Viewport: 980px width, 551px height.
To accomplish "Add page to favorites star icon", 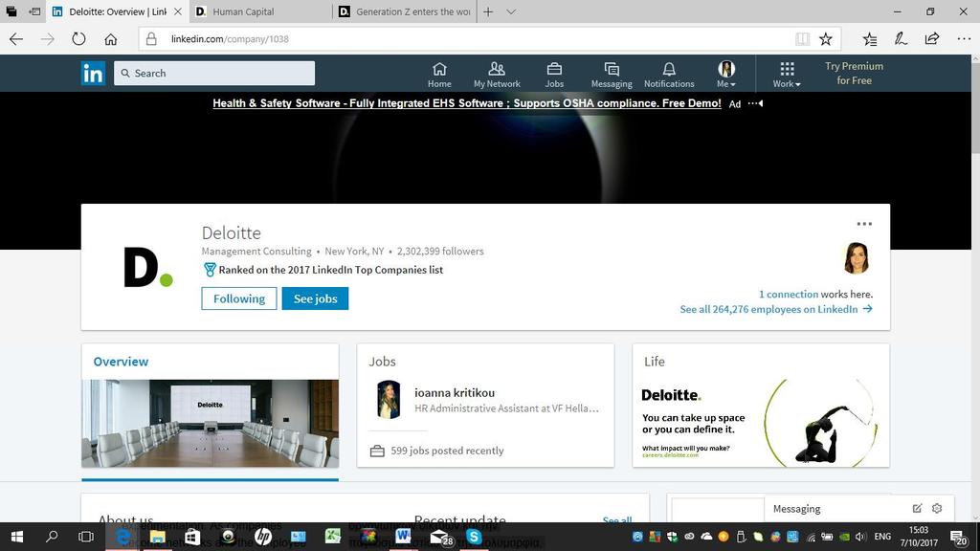I will (826, 38).
